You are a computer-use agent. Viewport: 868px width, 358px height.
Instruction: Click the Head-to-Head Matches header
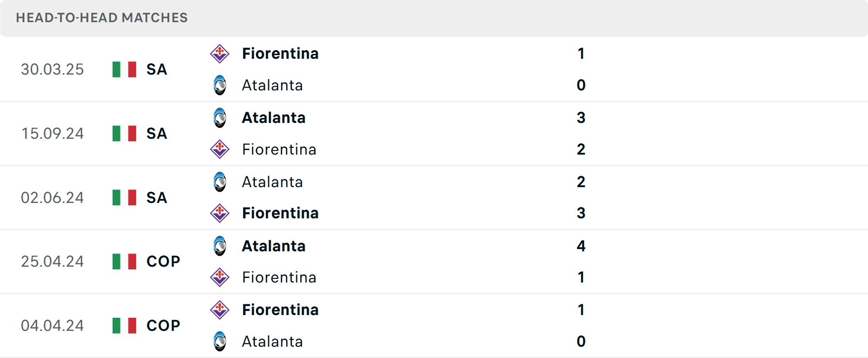coord(102,18)
